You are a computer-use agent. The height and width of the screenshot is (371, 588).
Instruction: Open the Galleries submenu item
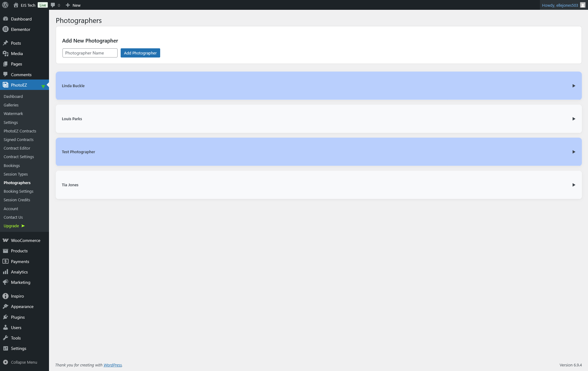coord(11,105)
